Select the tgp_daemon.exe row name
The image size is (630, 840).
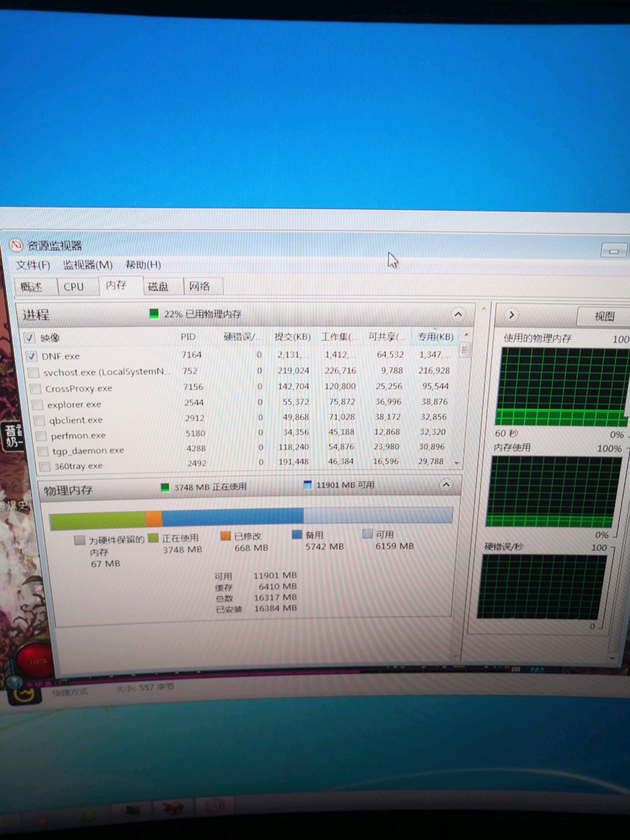click(x=88, y=451)
